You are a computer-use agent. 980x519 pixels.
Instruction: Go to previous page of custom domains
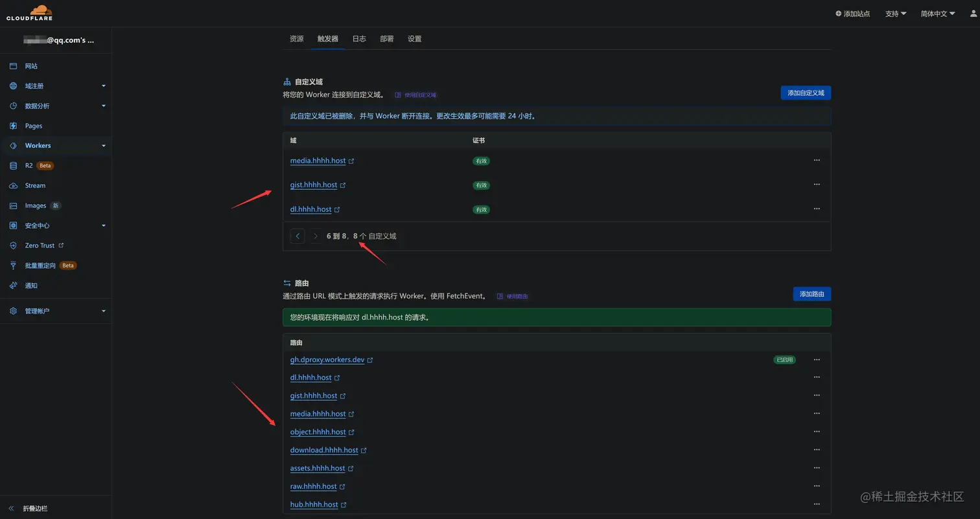297,236
